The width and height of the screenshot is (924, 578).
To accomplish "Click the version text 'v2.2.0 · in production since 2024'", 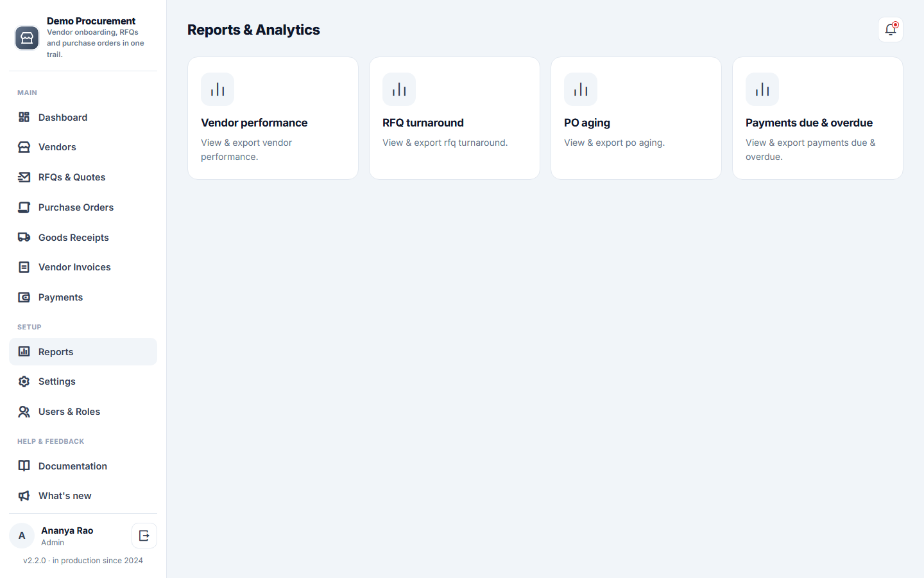I will click(83, 561).
